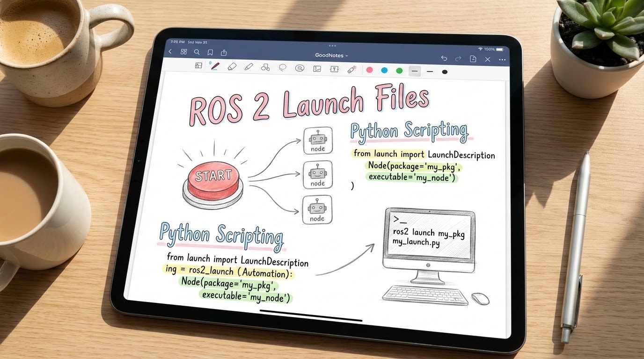Select the medium stroke width line
Image resolution: width=644 pixels, height=359 pixels.
(430, 72)
